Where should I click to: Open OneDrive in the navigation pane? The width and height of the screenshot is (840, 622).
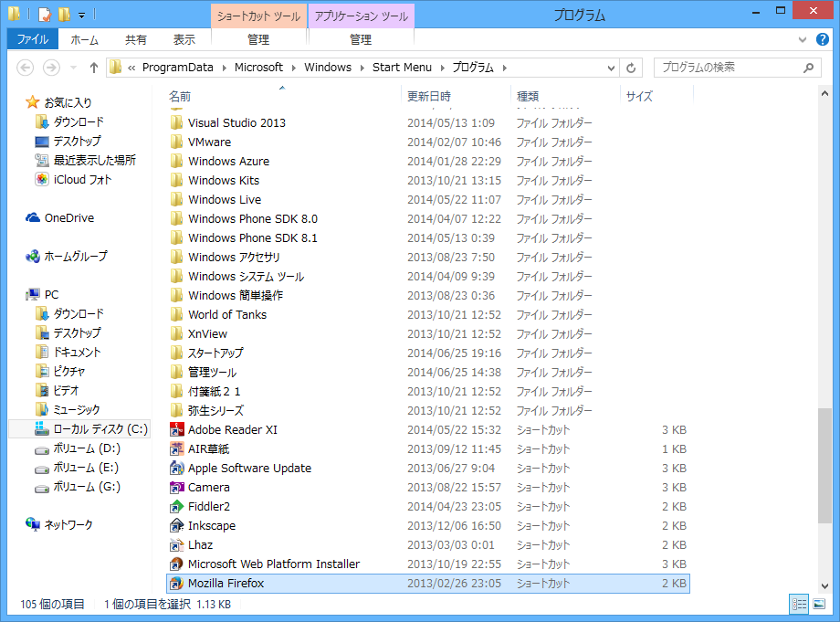68,217
